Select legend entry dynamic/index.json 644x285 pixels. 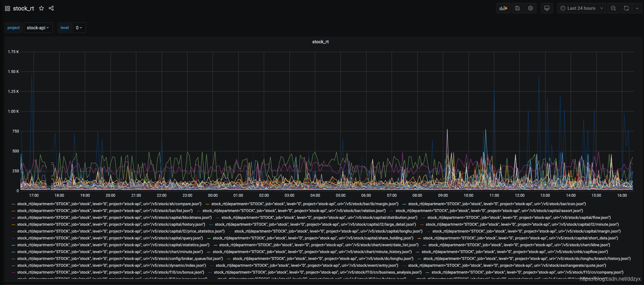pos(112,265)
